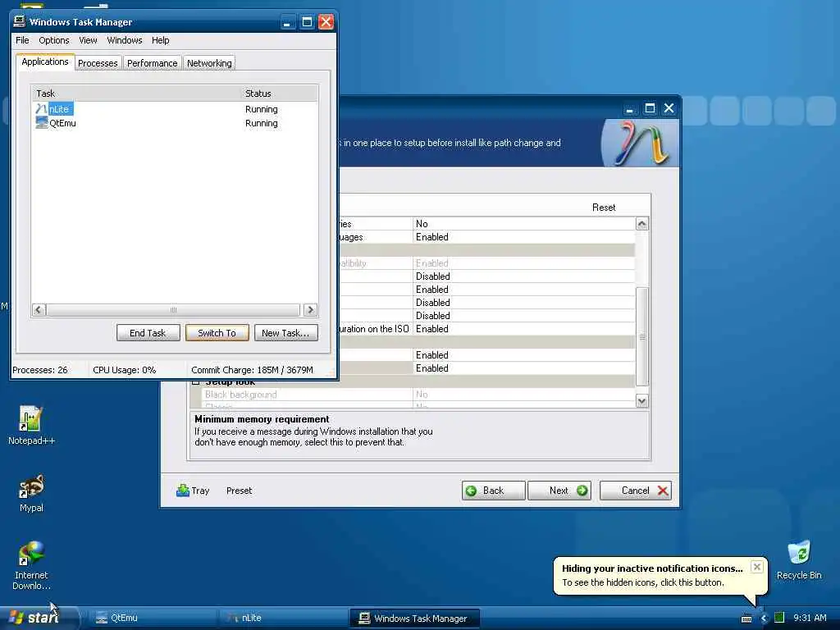Click the 'Enabled' value in the uages row

431,237
